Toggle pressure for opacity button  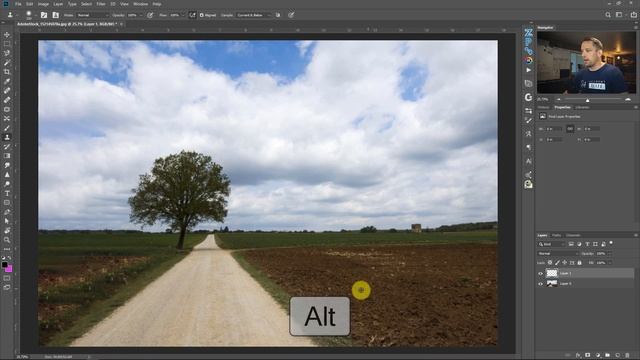pyautogui.click(x=150, y=15)
